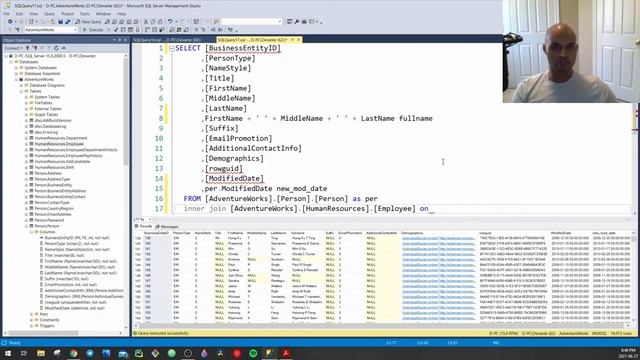Open File Explorer from the taskbar
This screenshot has height=360, width=640.
(x=41, y=353)
